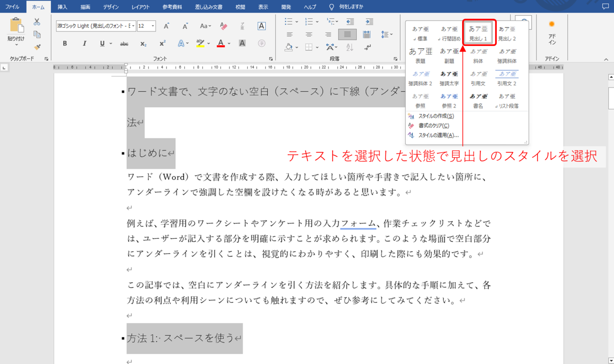Viewport: 614px width, 364px height.
Task: Click the ruler tab selector icon
Action: point(4,68)
